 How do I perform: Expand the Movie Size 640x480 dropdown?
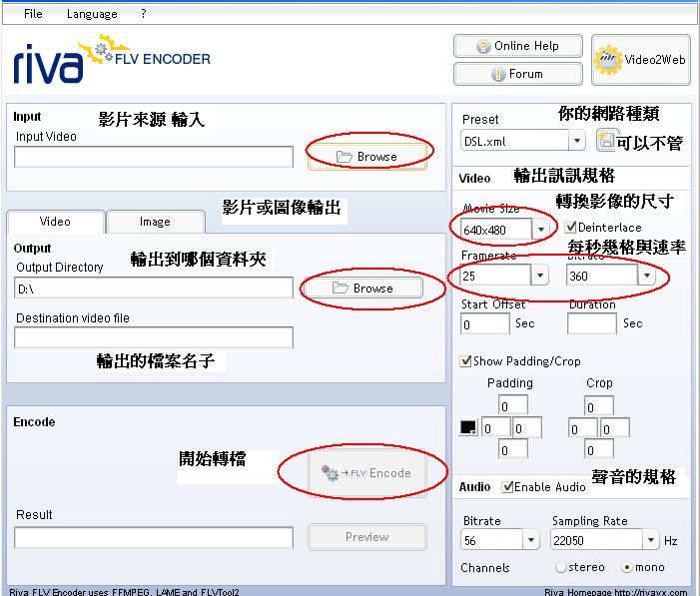(x=541, y=230)
